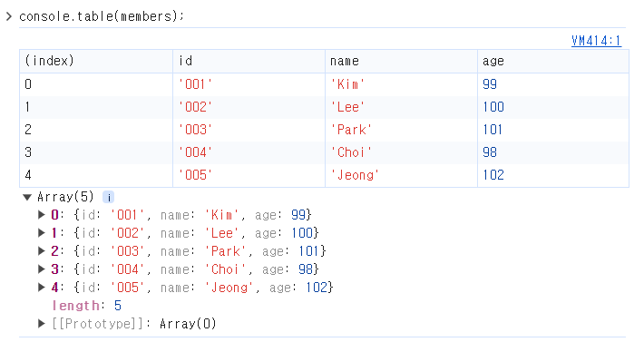Screen dimensions: 644x342
Task: Click the Array(5) label text
Action: click(65, 197)
